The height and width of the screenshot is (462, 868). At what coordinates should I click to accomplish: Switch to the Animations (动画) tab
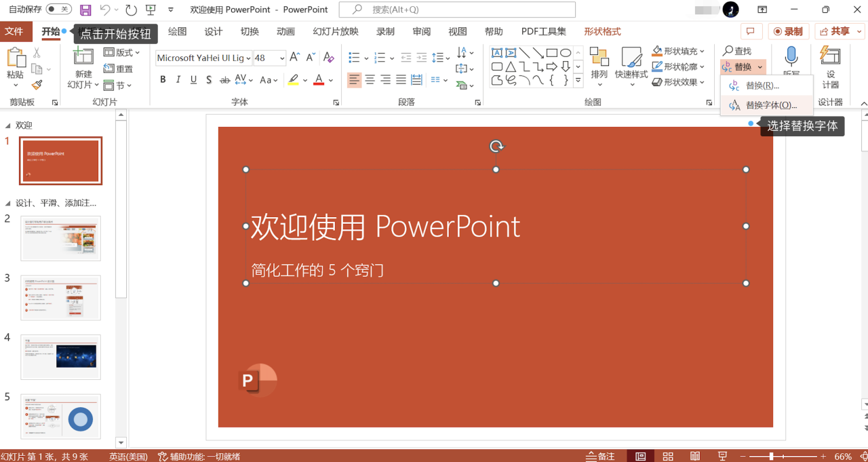tap(285, 31)
